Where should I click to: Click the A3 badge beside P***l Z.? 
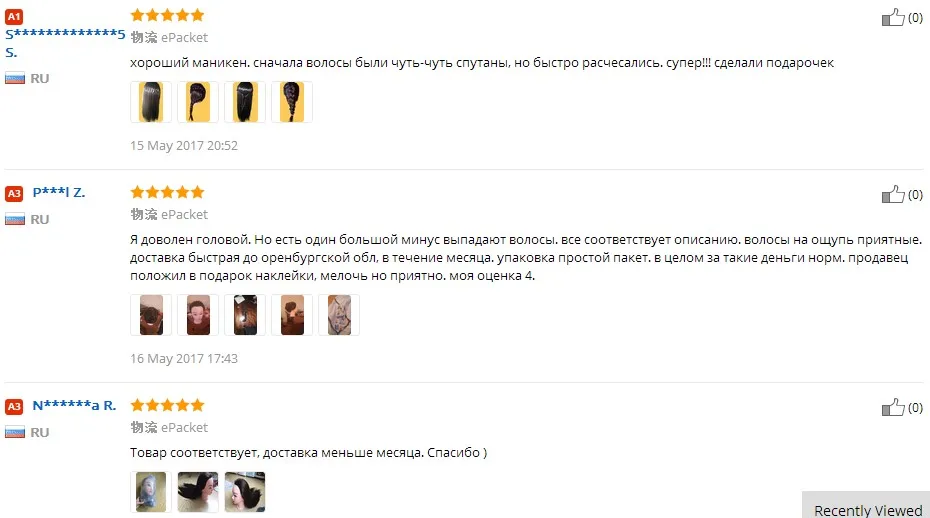[x=14, y=193]
